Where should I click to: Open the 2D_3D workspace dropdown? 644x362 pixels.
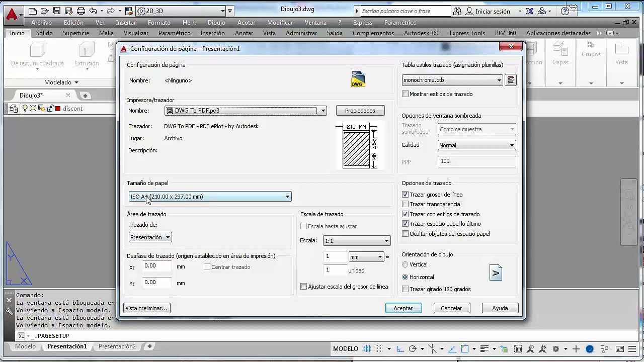(180, 11)
